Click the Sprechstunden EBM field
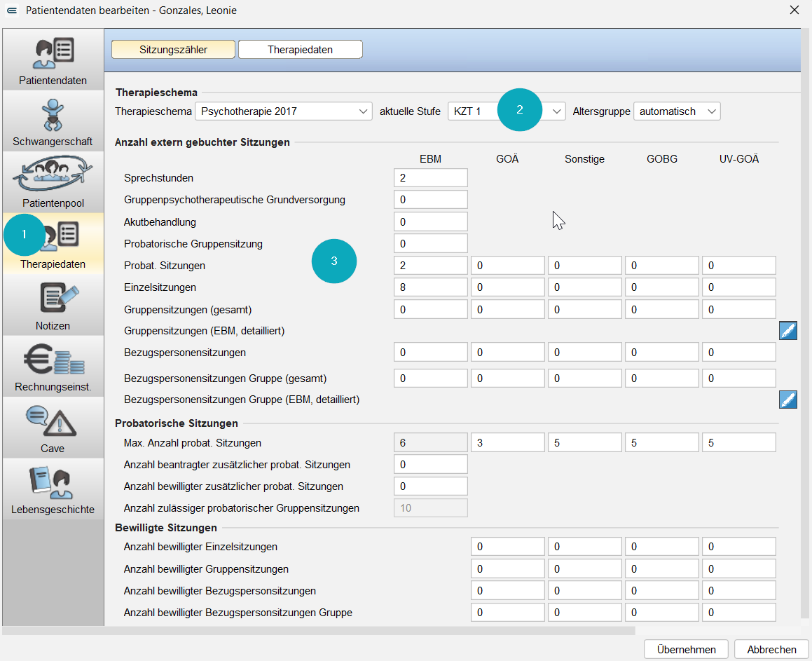Image resolution: width=812 pixels, height=661 pixels. click(430, 177)
